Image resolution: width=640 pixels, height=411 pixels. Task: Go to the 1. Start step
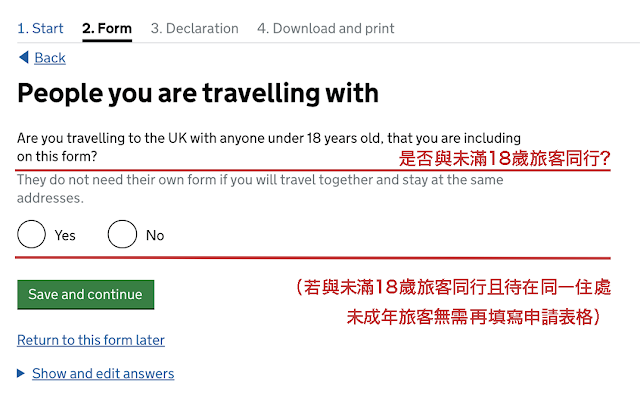point(40,29)
